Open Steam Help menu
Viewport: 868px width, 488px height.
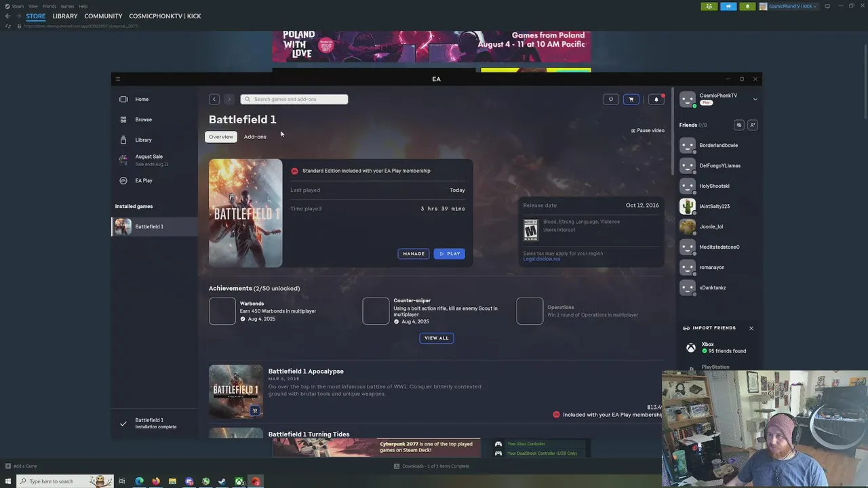click(83, 6)
